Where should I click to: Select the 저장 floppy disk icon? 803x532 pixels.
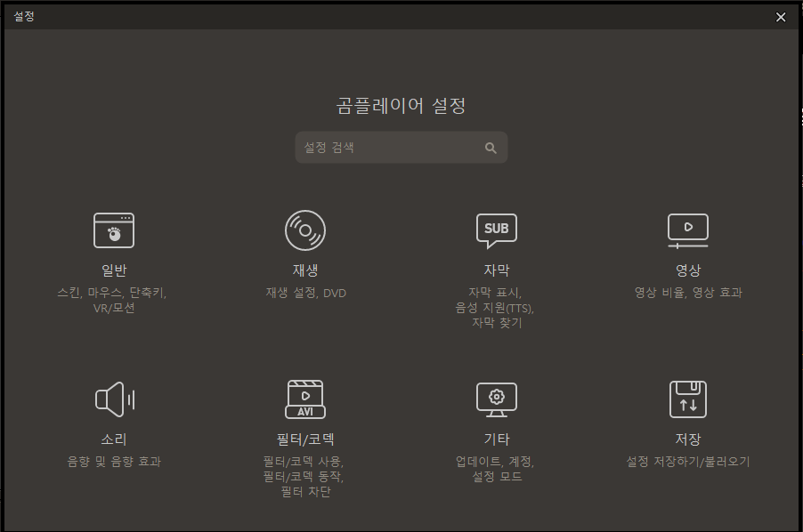click(686, 399)
